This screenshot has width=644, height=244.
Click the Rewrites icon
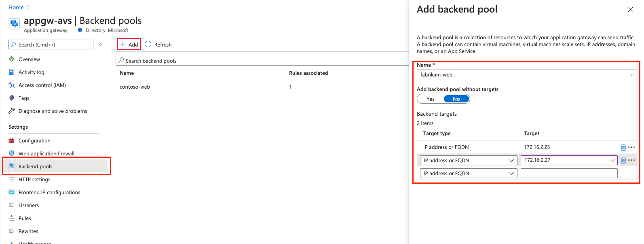click(x=12, y=231)
